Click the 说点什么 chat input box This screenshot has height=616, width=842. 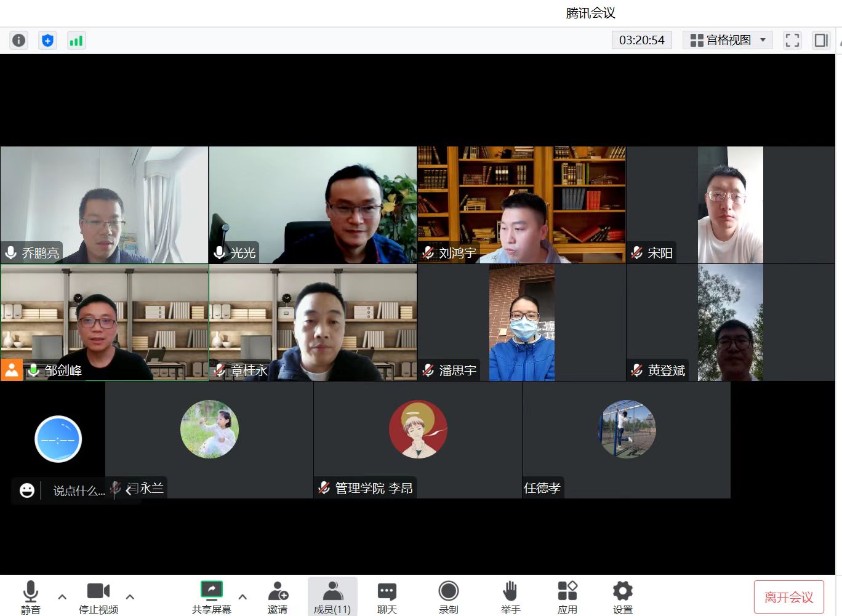78,490
